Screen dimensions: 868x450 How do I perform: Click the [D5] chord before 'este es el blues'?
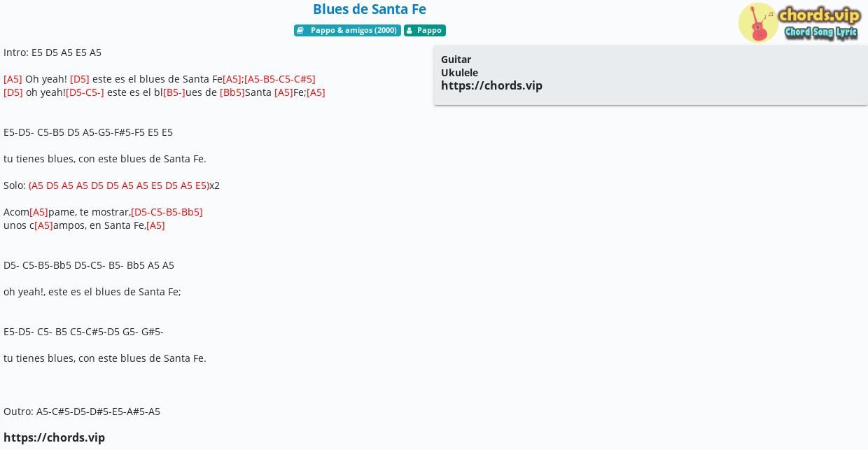[80, 79]
